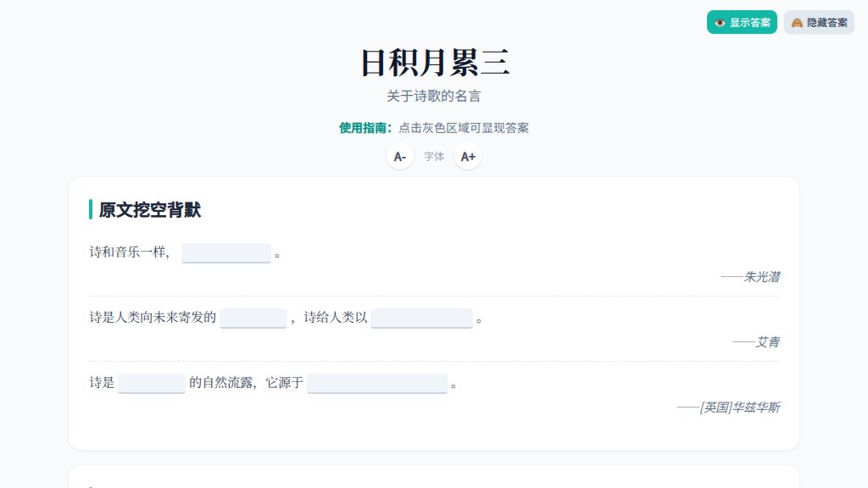Reveal the blank after 诗是人类向未来寄发的

pos(253,319)
